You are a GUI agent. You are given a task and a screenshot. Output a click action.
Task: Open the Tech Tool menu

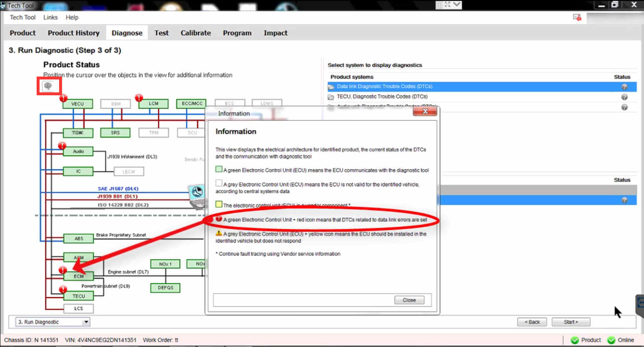coord(22,17)
